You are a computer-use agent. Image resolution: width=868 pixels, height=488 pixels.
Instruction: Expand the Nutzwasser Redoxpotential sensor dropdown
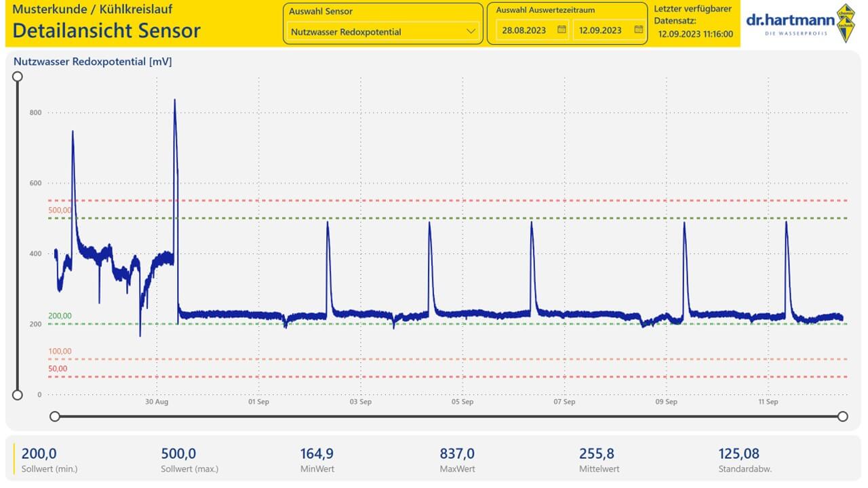pyautogui.click(x=383, y=31)
